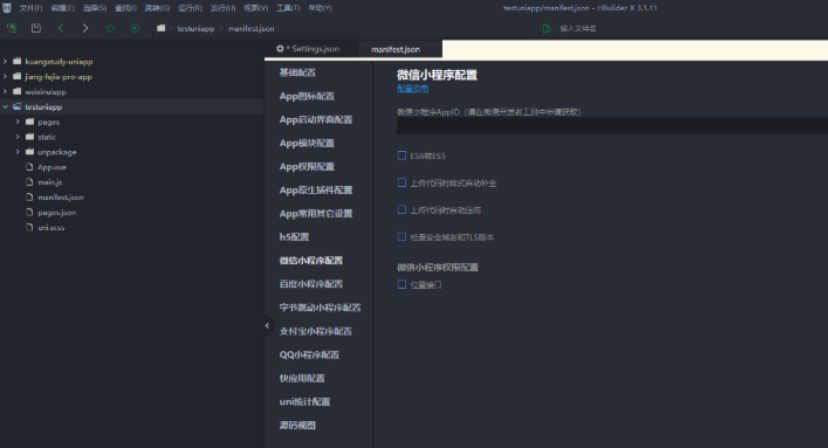The width and height of the screenshot is (828, 448).
Task: Open the 基础配置 section
Action: pyautogui.click(x=297, y=72)
